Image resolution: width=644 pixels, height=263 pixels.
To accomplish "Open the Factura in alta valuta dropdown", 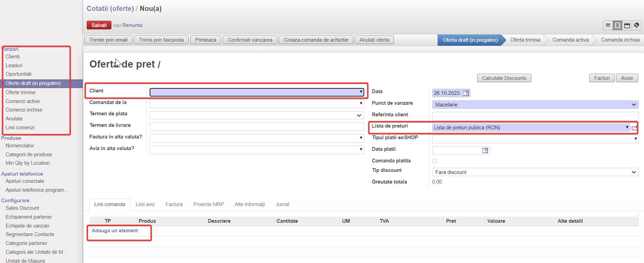I will 361,138.
